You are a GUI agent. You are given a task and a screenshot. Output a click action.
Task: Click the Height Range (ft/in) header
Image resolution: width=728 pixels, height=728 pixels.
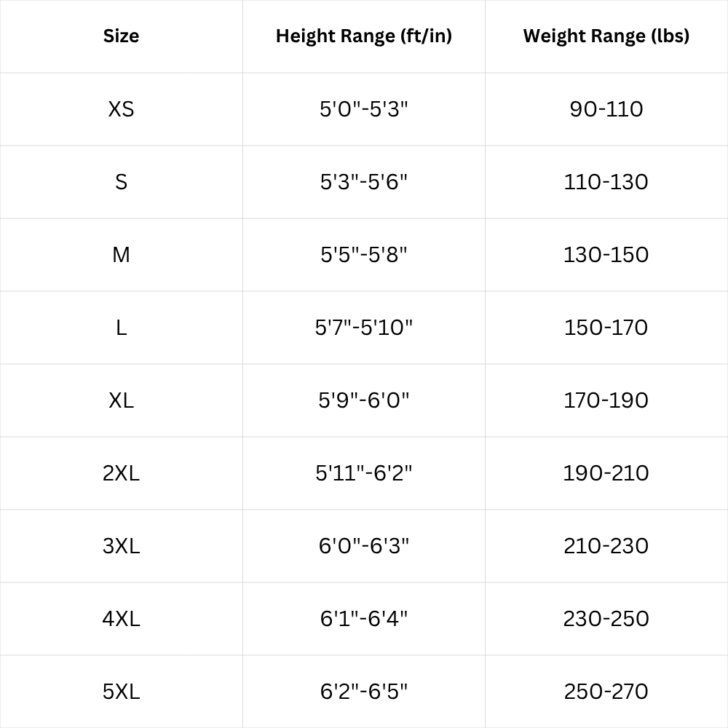(364, 36)
